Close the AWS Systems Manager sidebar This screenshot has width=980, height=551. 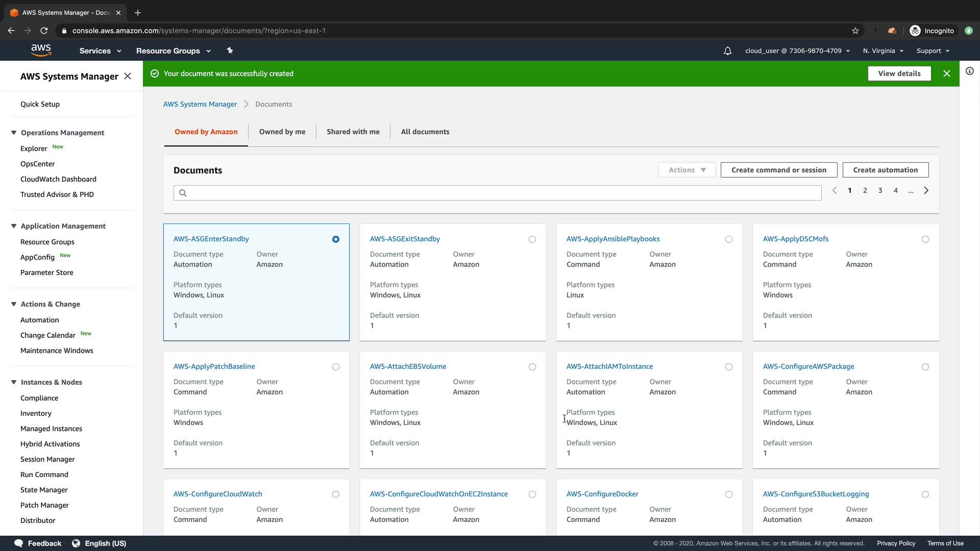click(128, 76)
